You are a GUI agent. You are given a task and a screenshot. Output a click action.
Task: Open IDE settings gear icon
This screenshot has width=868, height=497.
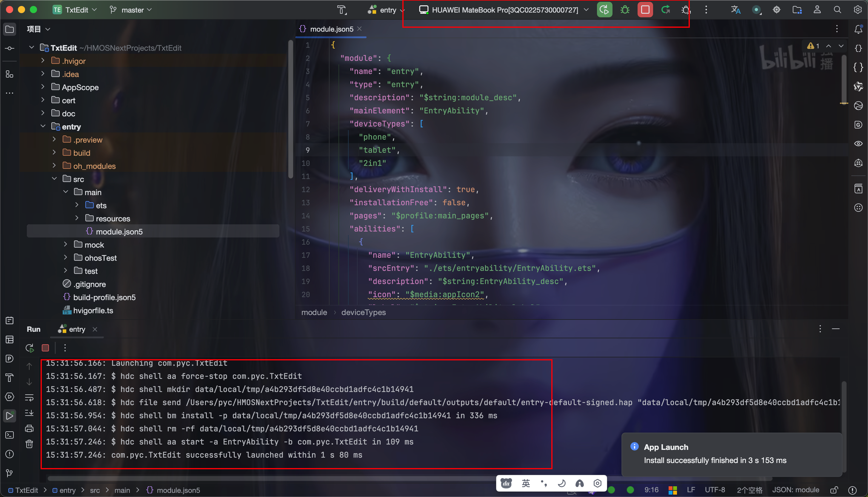coord(858,10)
